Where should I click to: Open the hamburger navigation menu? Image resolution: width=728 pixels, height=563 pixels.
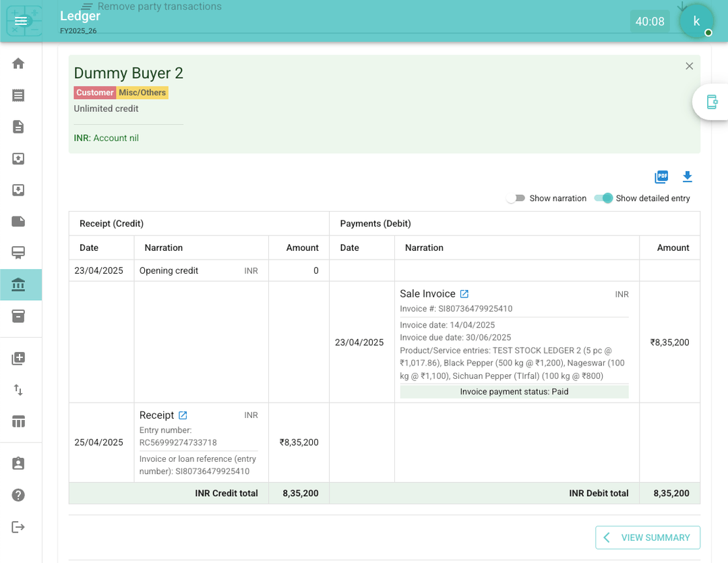(x=20, y=21)
